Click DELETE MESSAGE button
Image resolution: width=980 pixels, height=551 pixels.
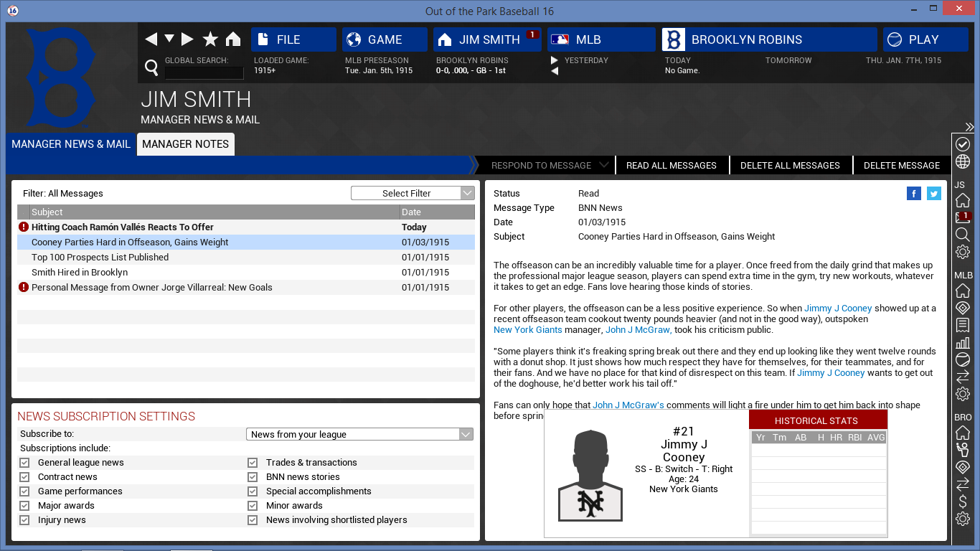pyautogui.click(x=902, y=165)
